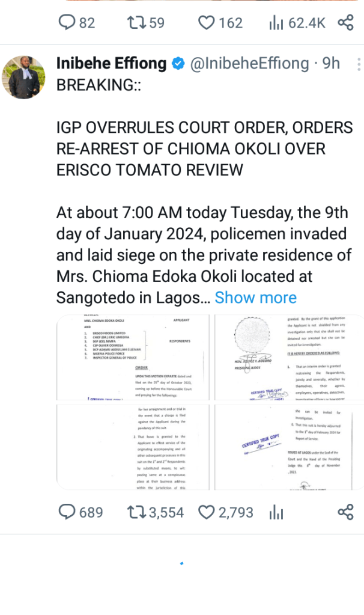The width and height of the screenshot is (364, 615).
Task: Open the @InibeheEffiong handle
Action: 249,63
